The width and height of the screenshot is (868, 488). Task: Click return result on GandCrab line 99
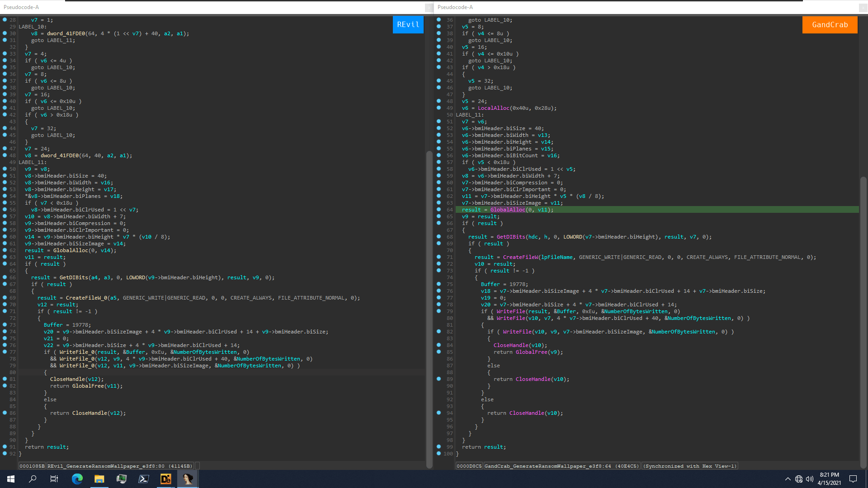(484, 447)
